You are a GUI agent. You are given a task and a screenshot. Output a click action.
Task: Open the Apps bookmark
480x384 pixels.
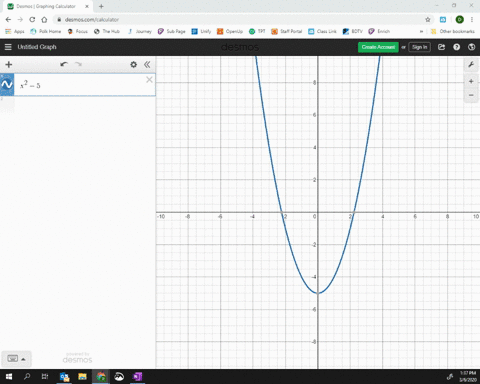pyautogui.click(x=15, y=31)
